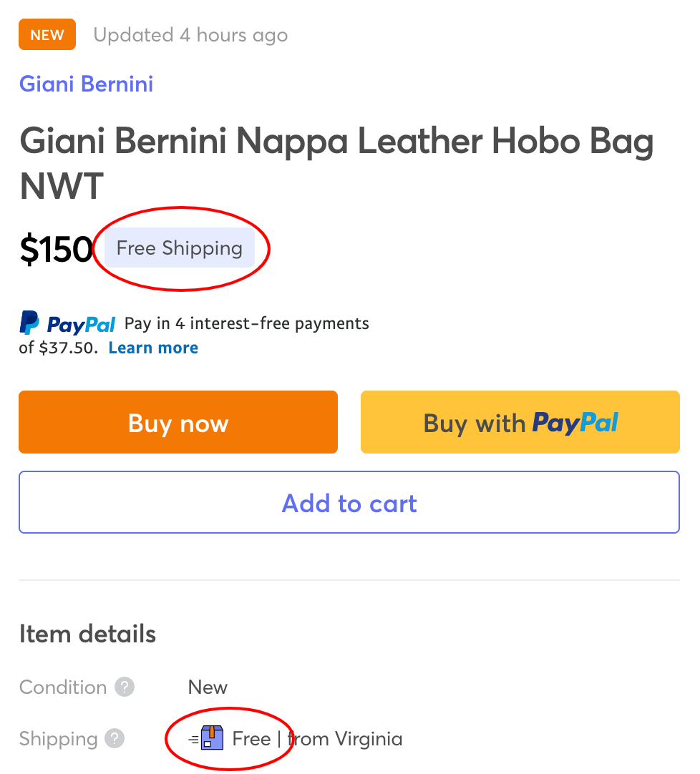Click the PayPal logo next to Pay in 4
This screenshot has height=774, width=700.
tap(68, 324)
